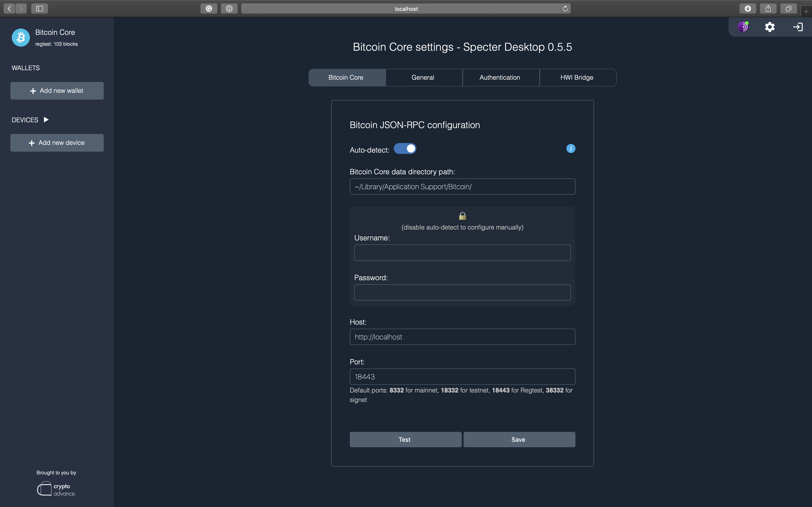Click Add new wallet button

[57, 91]
